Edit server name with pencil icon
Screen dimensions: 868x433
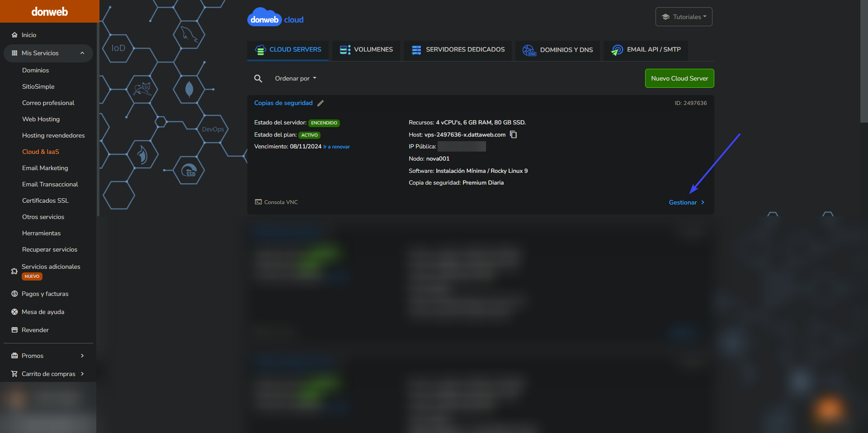(x=321, y=103)
